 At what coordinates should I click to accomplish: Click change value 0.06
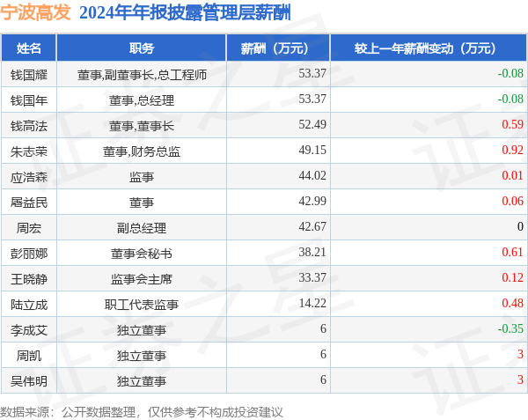coord(512,201)
